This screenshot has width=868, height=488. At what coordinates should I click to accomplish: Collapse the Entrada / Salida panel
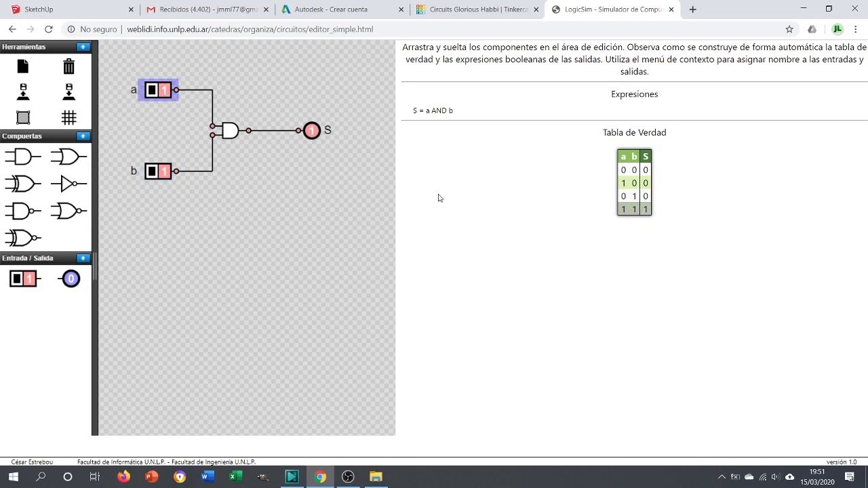[x=83, y=258]
